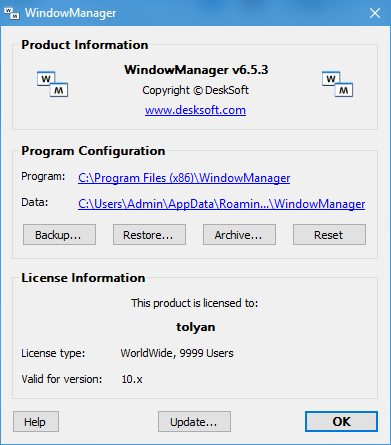Screen dimensions: 391x445
Task: Open the AppData Roaming WindowManager data link
Action: pos(221,204)
